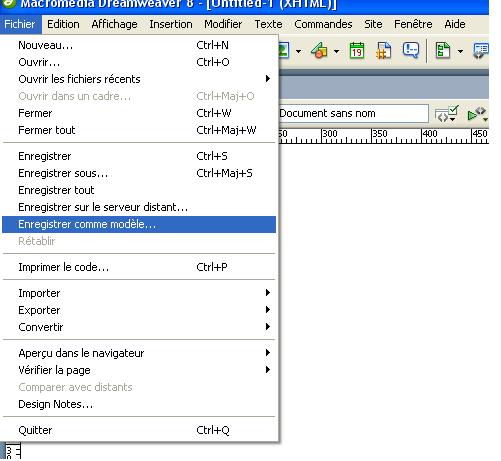Select Enregistrer tout
The width and height of the screenshot is (501, 461).
pos(139,190)
